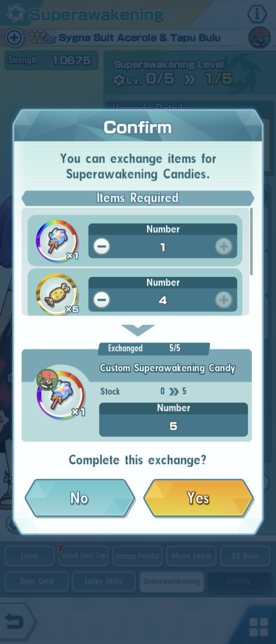Viewport: 276px width, 644px height.
Task: Tap the exchanged Number field showing 5
Action: coord(174,419)
